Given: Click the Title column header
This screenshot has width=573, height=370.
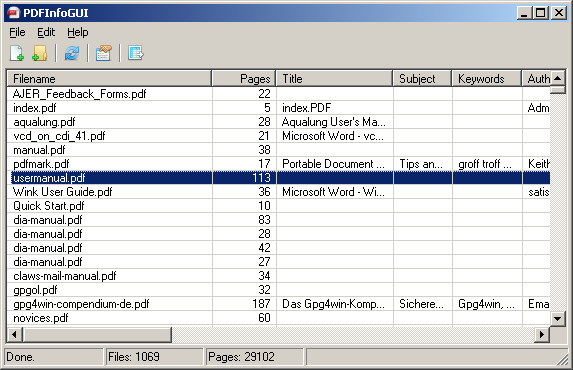Looking at the screenshot, I should pos(334,79).
